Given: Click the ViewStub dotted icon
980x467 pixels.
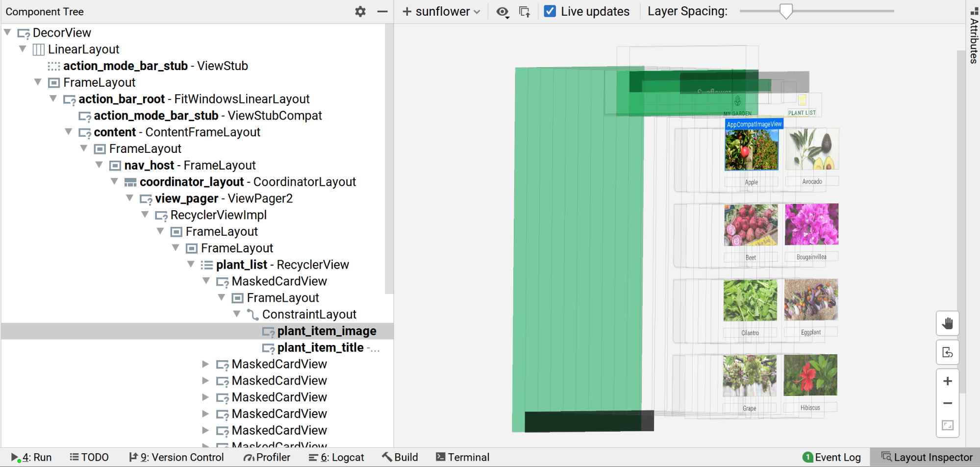Looking at the screenshot, I should (54, 66).
